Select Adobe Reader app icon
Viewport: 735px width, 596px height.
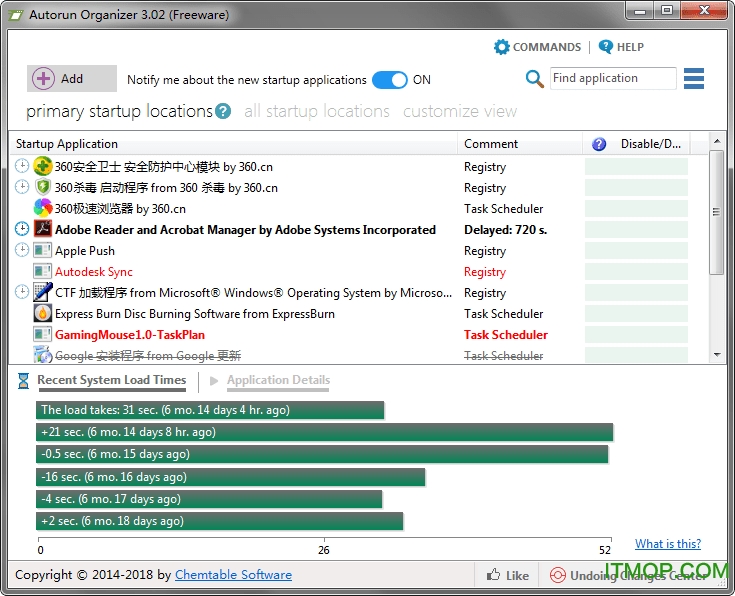click(43, 229)
